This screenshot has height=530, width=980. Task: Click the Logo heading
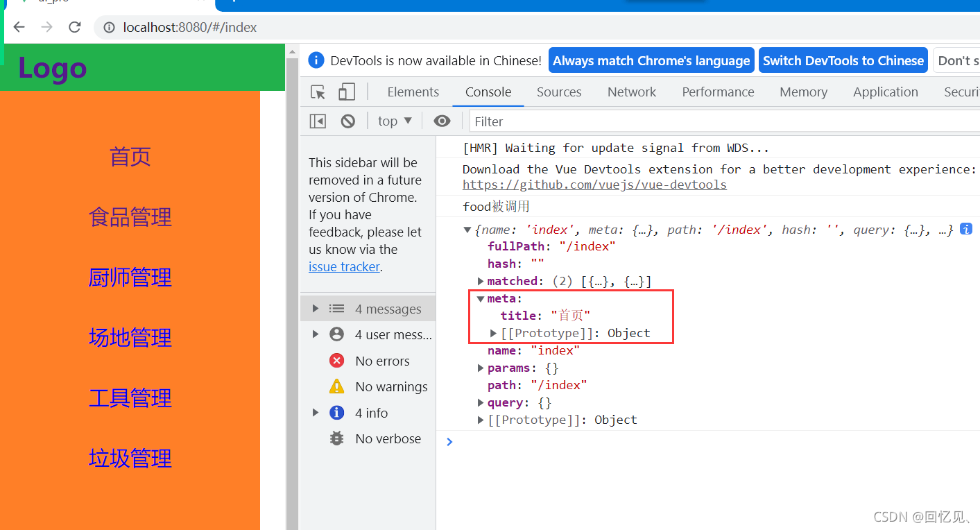(x=52, y=68)
